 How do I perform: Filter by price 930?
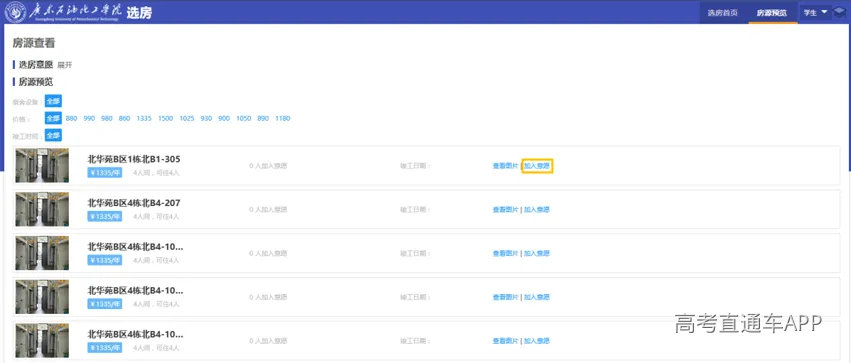(206, 118)
